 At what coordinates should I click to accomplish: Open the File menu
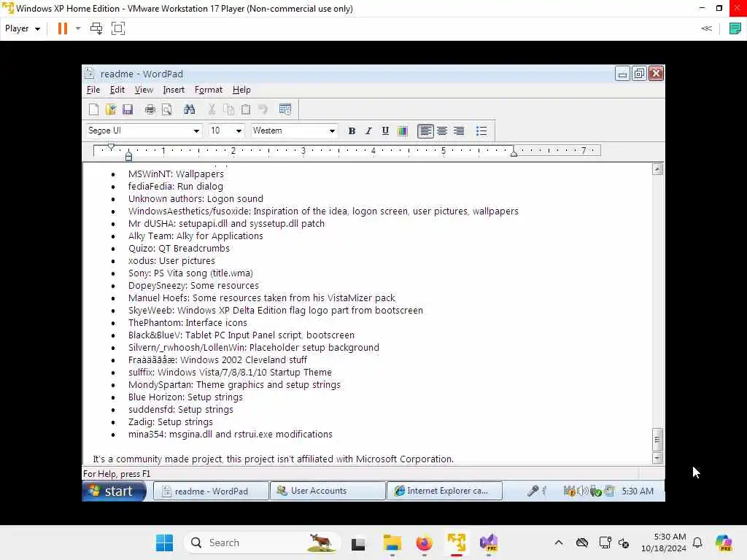93,90
